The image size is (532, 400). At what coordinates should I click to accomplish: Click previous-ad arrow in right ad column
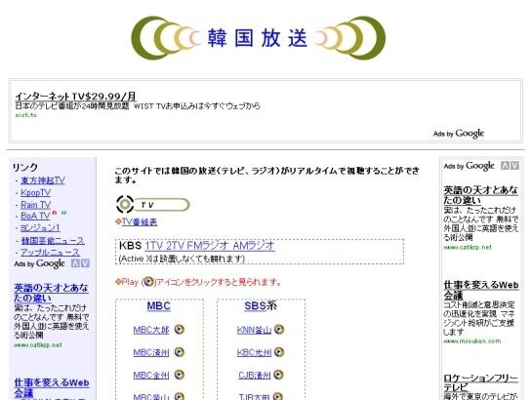(x=506, y=166)
